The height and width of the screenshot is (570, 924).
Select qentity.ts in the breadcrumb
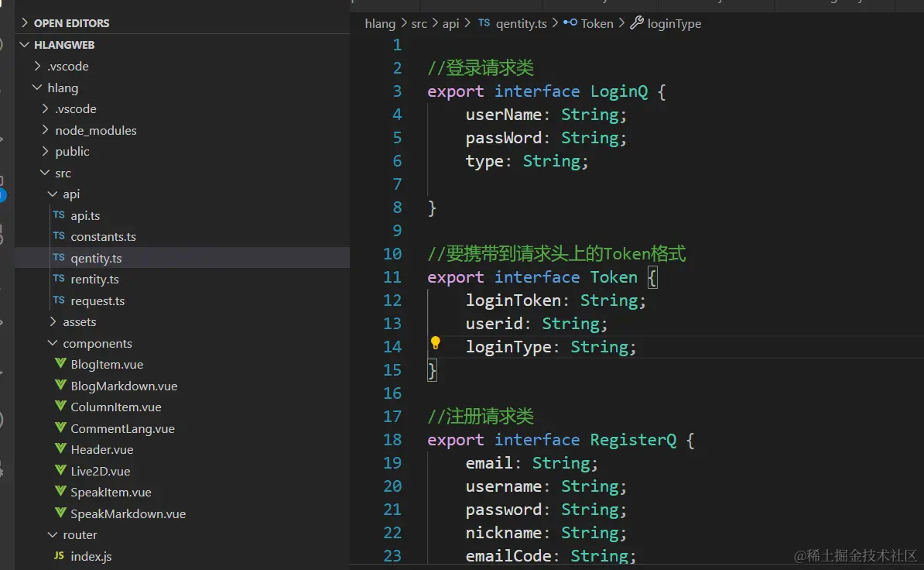click(521, 23)
